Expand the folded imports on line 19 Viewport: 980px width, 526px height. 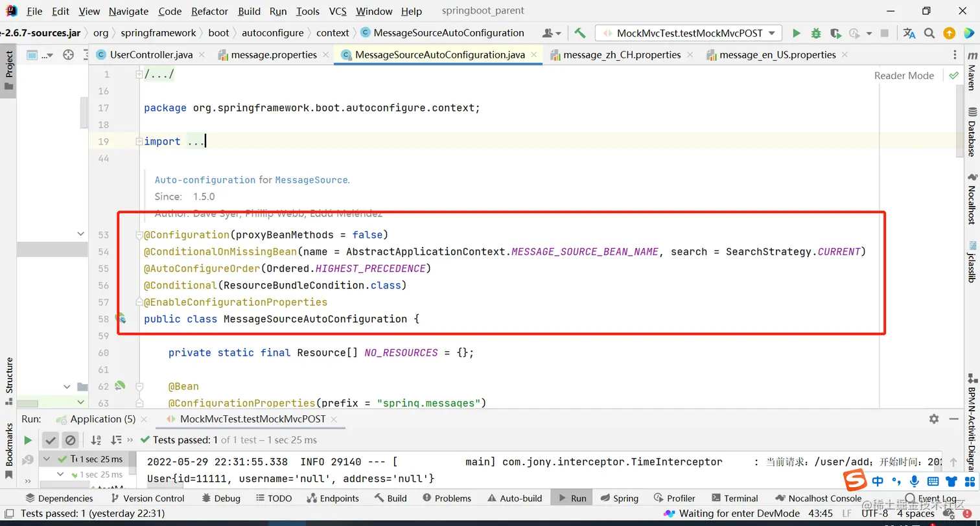pyautogui.click(x=139, y=142)
